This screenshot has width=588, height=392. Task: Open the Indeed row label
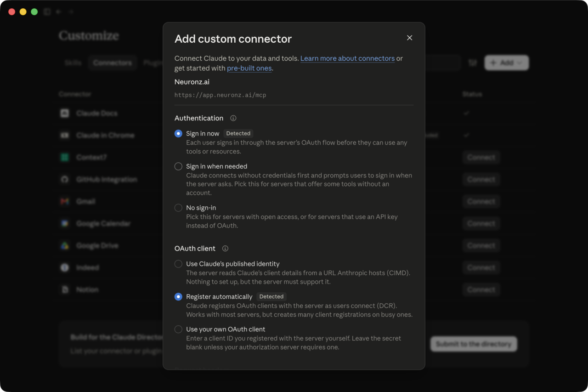87,267
